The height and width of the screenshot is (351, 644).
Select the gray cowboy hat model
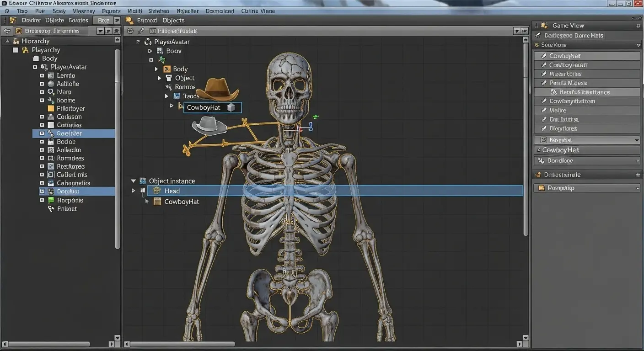click(x=209, y=125)
